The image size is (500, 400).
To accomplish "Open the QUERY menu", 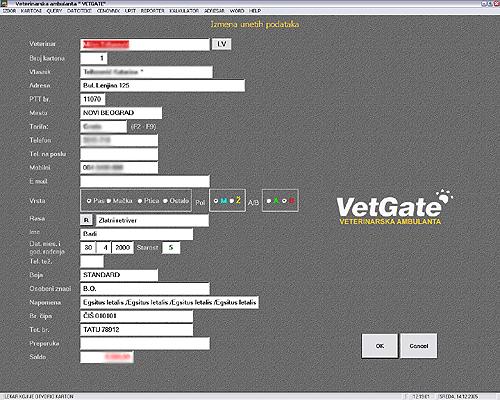I will point(54,11).
